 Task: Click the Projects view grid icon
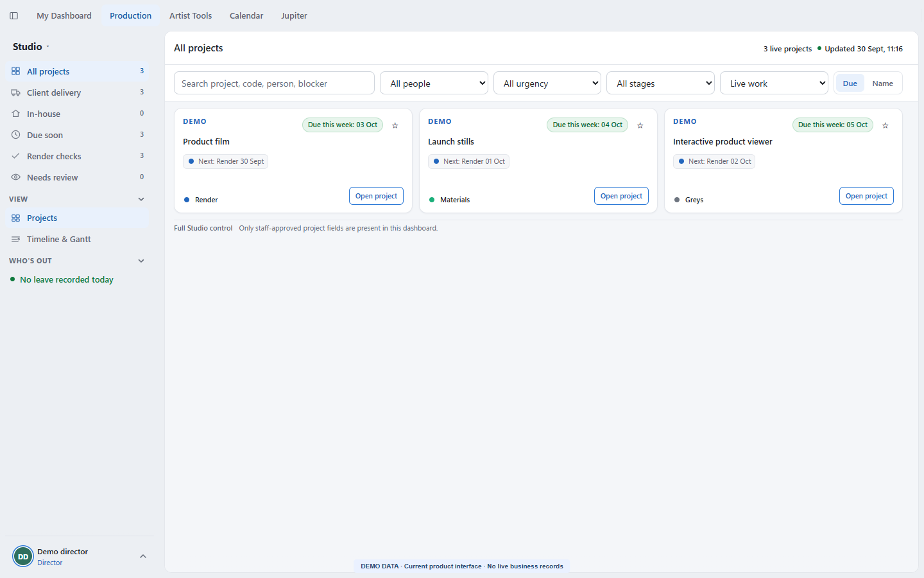16,218
